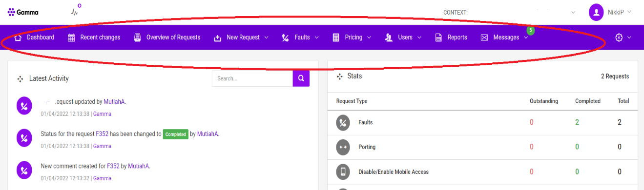
Task: Click MutiahA link in status changed entry
Action: (x=208, y=134)
